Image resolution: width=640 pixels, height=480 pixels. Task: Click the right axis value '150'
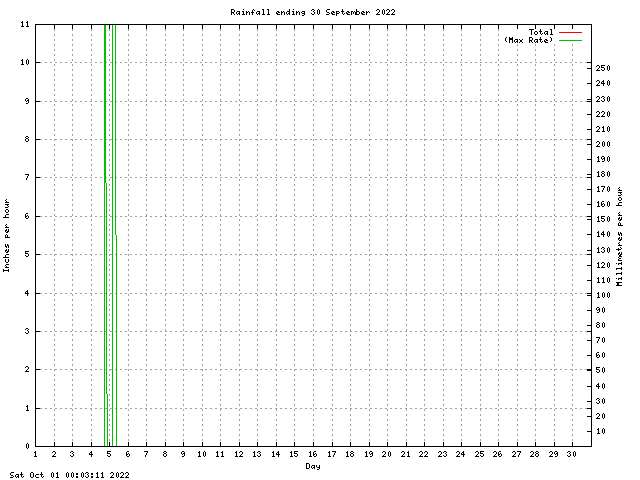[x=603, y=219]
